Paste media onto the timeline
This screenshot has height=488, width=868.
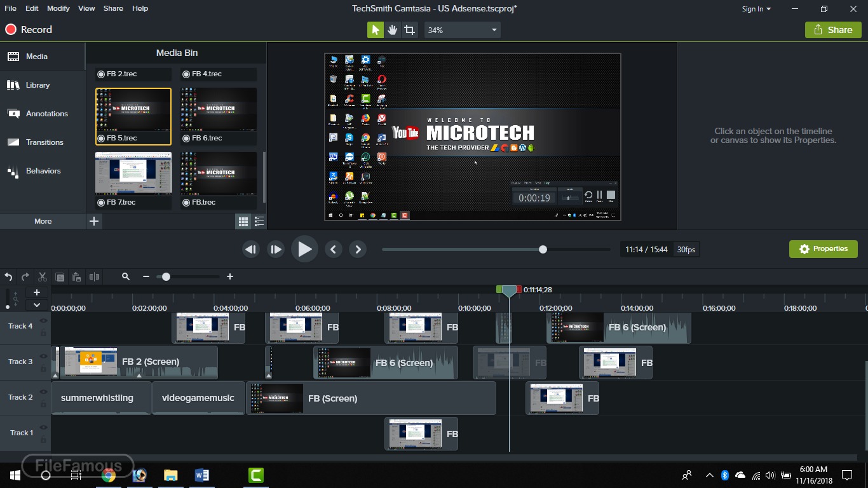pos(77,277)
